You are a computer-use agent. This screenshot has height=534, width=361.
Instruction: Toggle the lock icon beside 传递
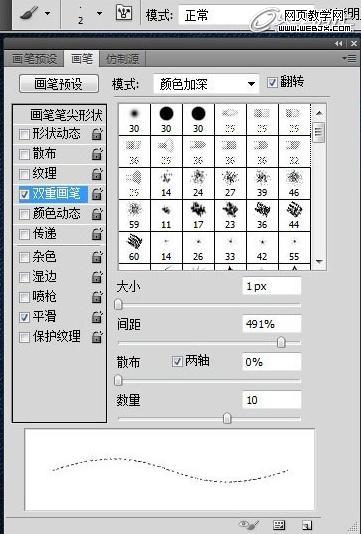coord(97,234)
